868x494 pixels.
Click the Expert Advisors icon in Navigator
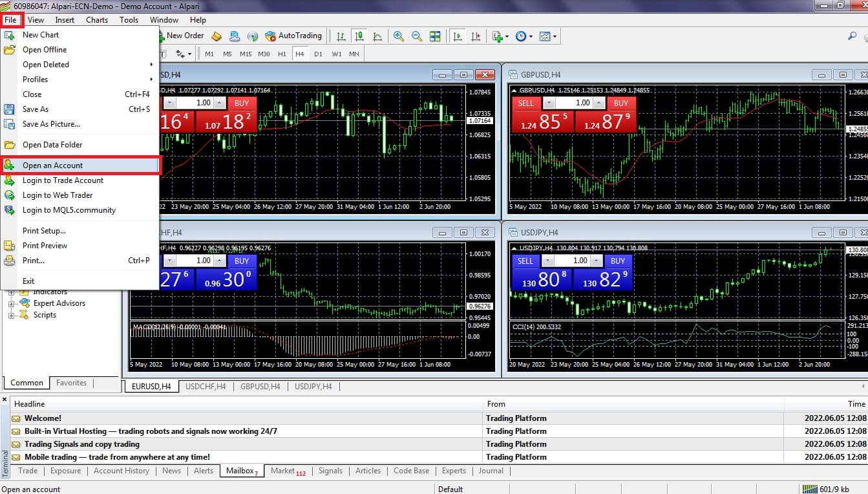[25, 303]
